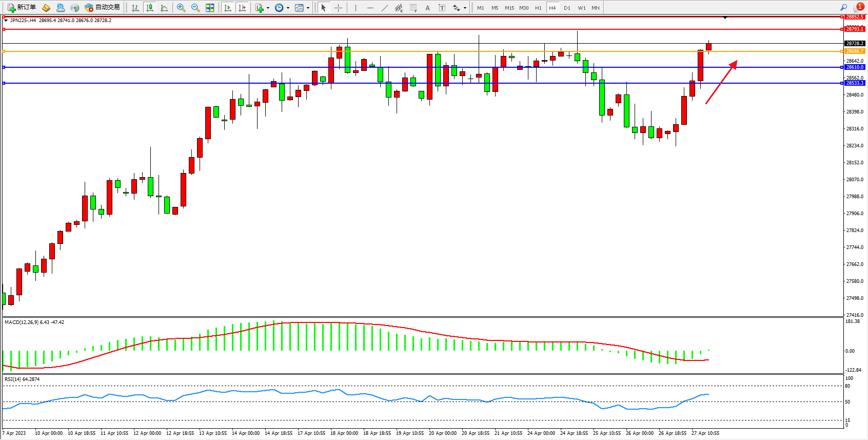Select the trendline drawing tool
868x440 pixels.
tap(385, 8)
